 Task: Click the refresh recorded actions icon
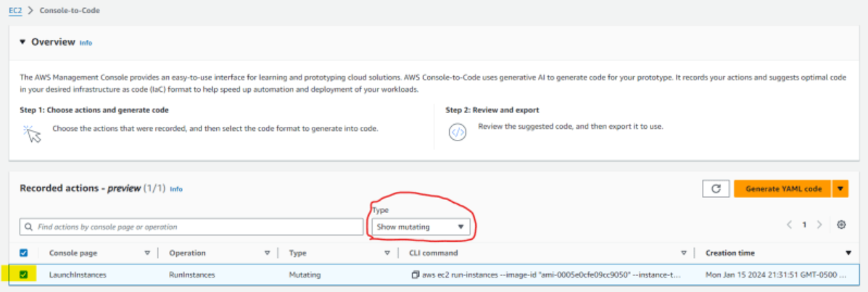pos(715,188)
